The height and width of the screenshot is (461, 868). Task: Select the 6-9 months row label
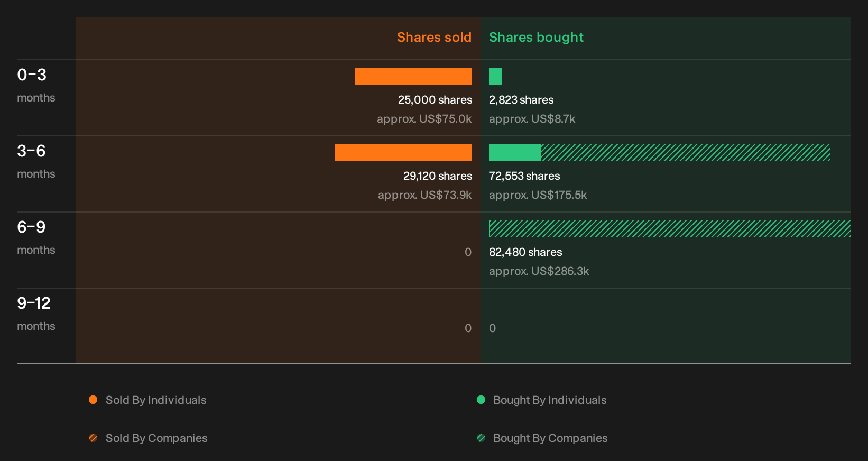(x=36, y=237)
